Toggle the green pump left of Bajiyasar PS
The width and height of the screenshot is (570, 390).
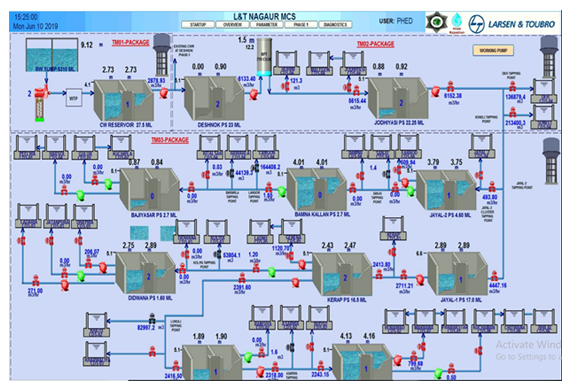tap(108, 184)
